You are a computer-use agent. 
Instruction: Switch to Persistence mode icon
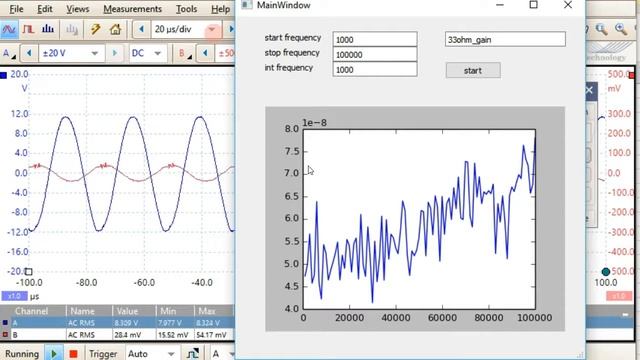pos(28,30)
